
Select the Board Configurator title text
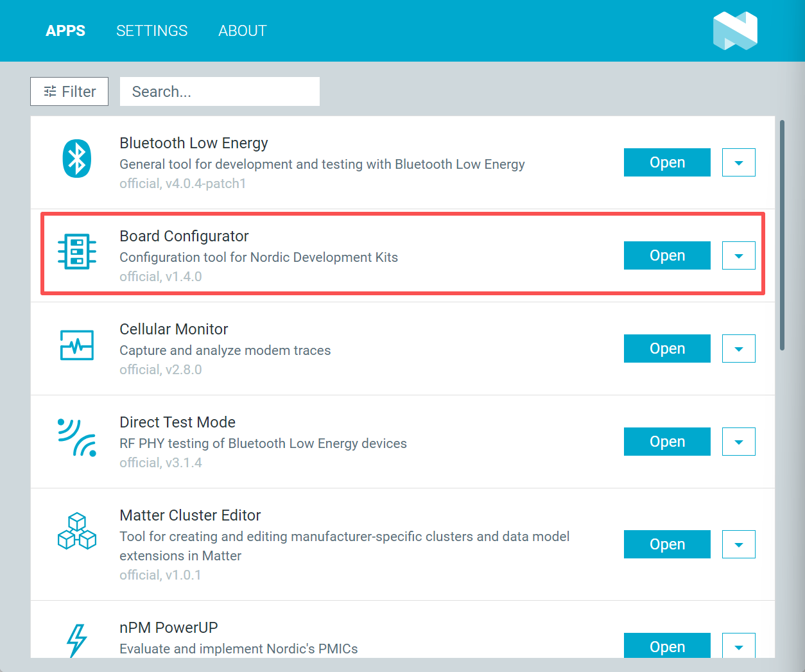184,236
